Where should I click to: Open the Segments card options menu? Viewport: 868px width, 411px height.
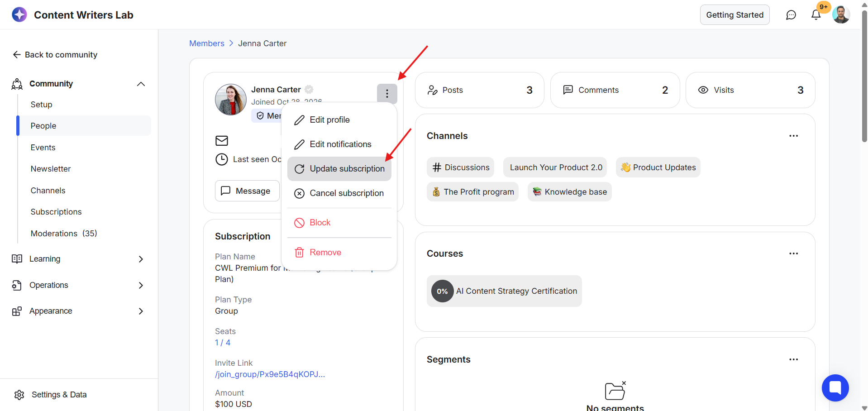[793, 359]
